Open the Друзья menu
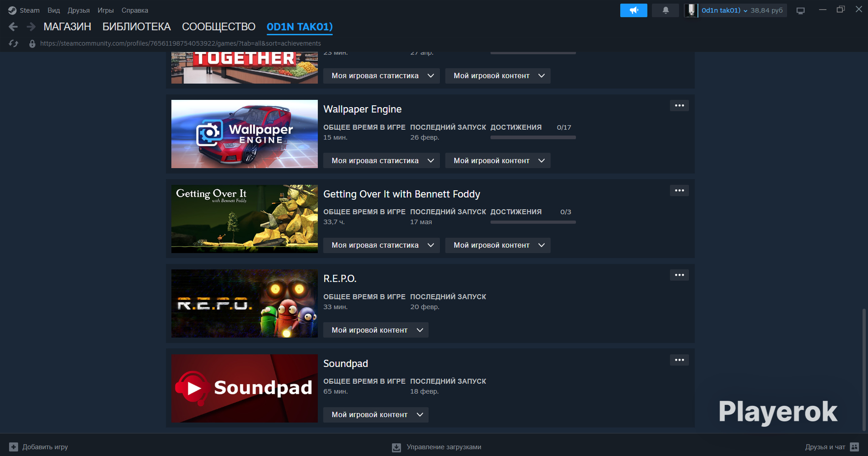This screenshot has width=868, height=456. click(x=78, y=10)
